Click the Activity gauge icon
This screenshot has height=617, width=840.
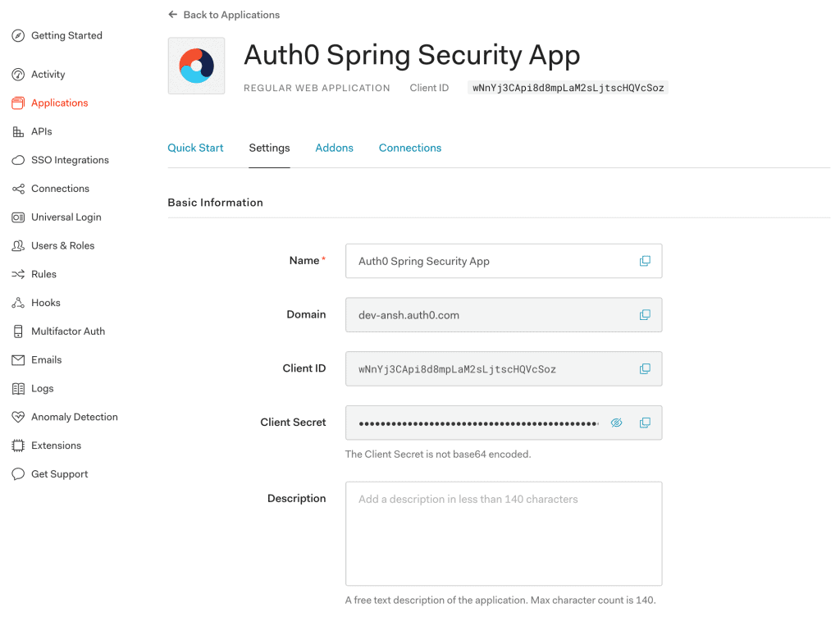coord(18,75)
